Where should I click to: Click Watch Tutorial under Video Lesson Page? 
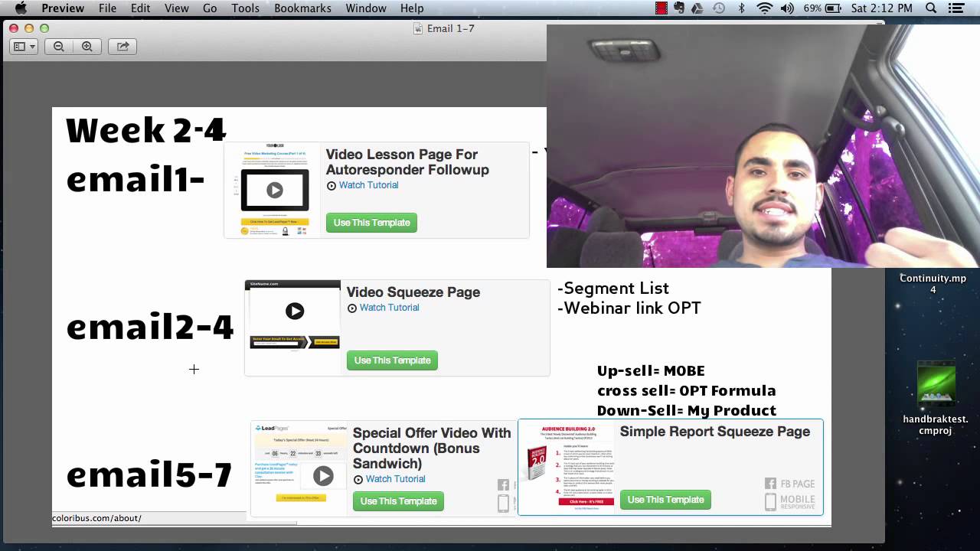pyautogui.click(x=368, y=185)
